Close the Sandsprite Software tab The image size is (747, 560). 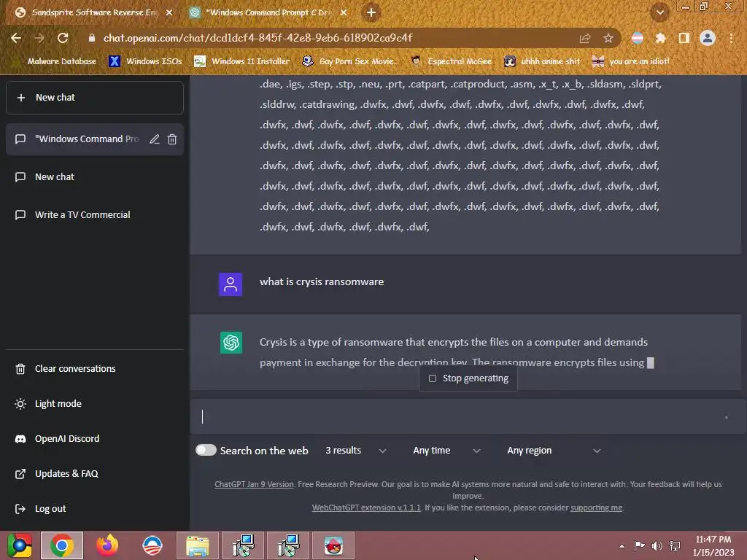(x=169, y=13)
